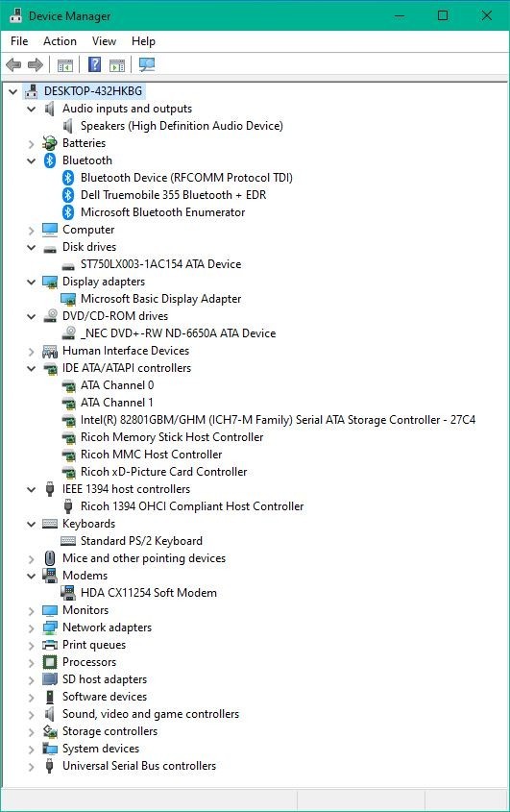The image size is (510, 812).
Task: Select ST750LX003-1AC154 ATA Device
Action: (160, 264)
